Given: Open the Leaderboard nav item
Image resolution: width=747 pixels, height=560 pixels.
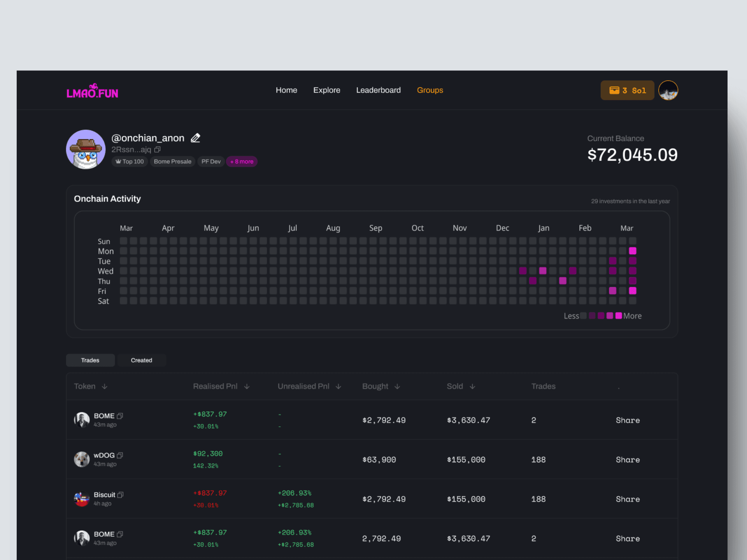Looking at the screenshot, I should point(378,90).
